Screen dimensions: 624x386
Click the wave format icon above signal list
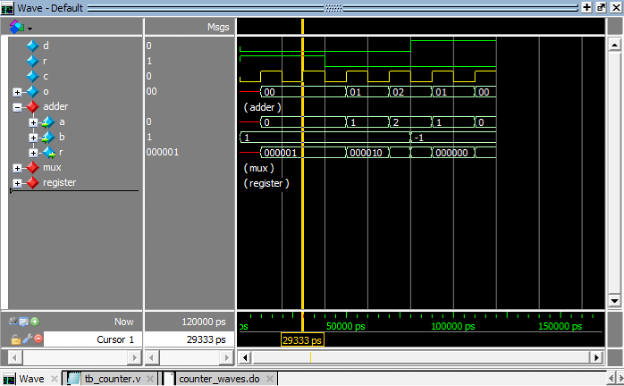click(x=16, y=27)
